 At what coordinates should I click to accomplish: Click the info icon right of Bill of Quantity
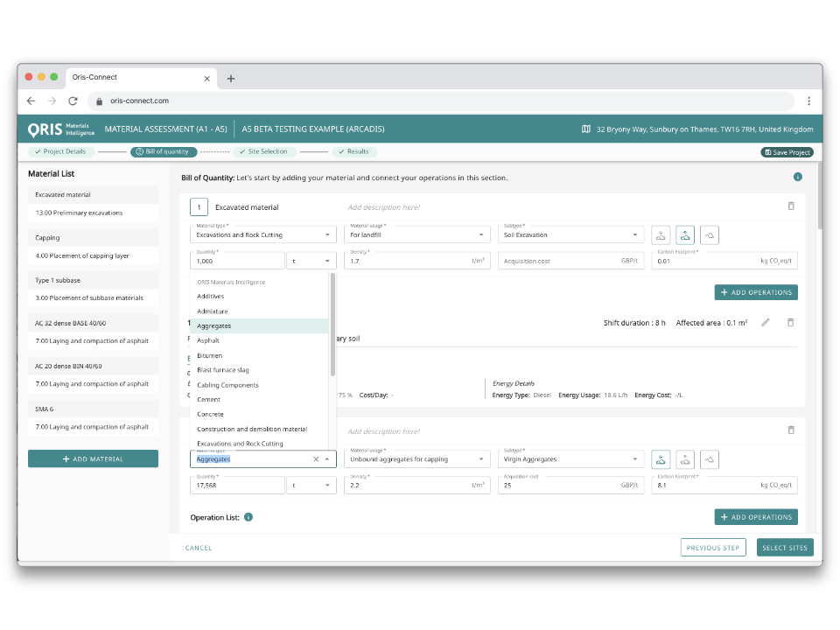(x=797, y=177)
